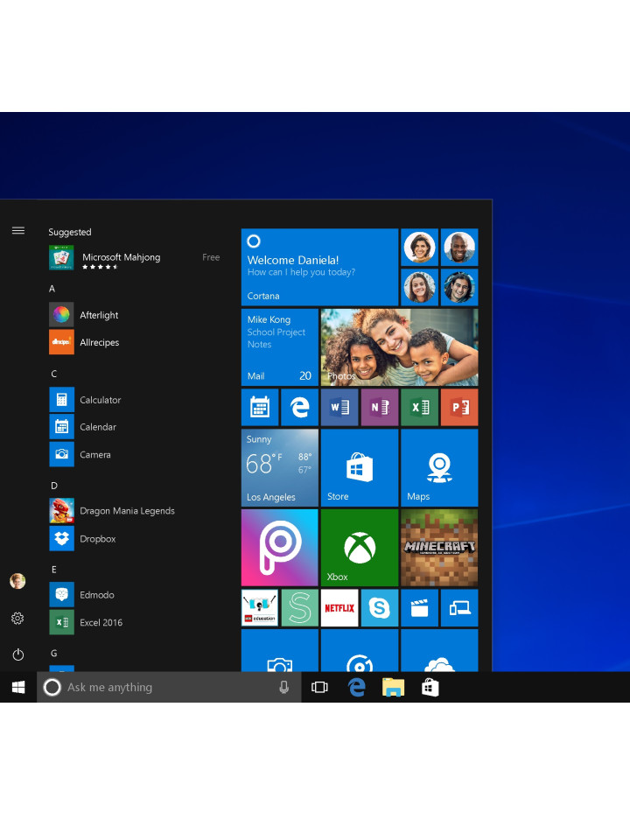Screen dimensions: 630x840
Task: Open the Power options button
Action: (18, 654)
